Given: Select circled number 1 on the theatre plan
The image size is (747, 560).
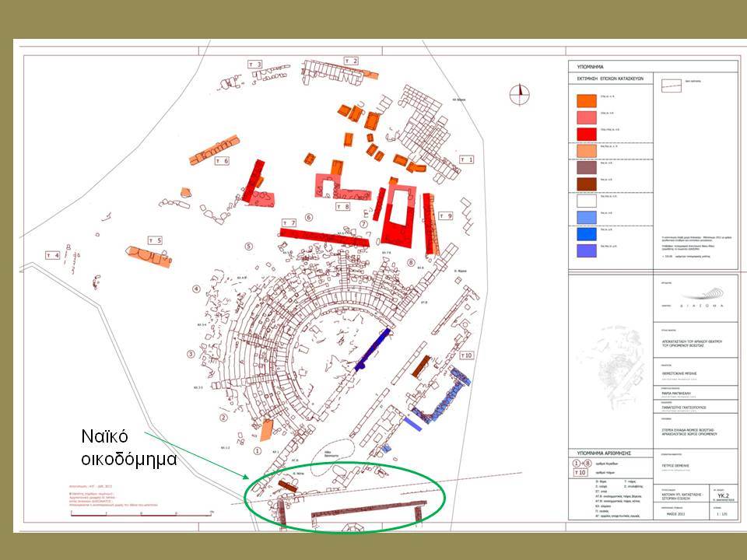Looking at the screenshot, I should pyautogui.click(x=258, y=450).
